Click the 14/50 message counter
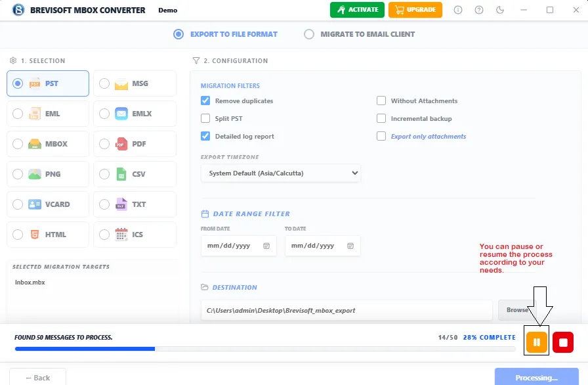Screen dimensions: 588x385 pos(448,337)
